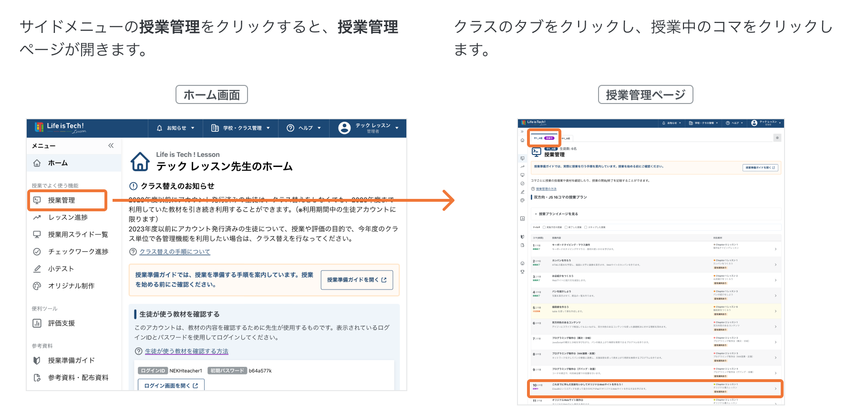Select 授業管理 in the home side menu

62,200
